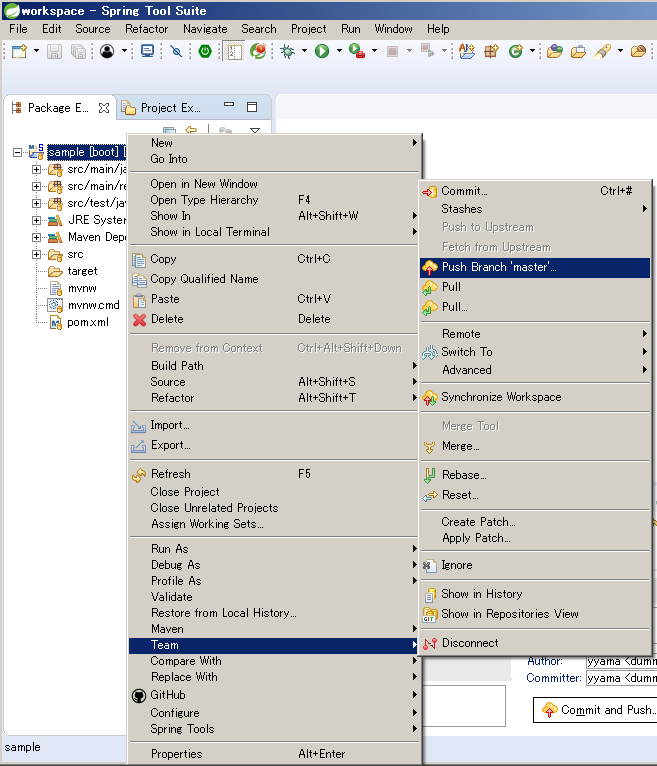The image size is (657, 766).
Task: Select Pull... with ellipsis in Team submenu
Action: point(535,307)
